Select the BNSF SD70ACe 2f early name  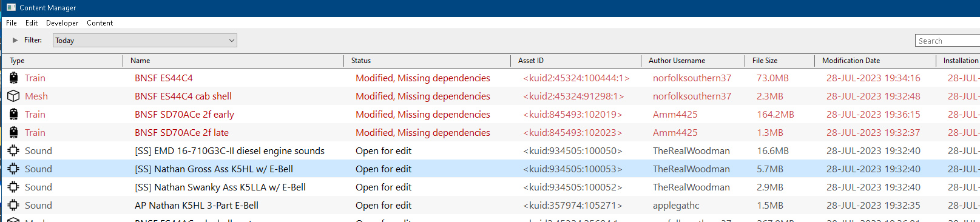pos(184,114)
